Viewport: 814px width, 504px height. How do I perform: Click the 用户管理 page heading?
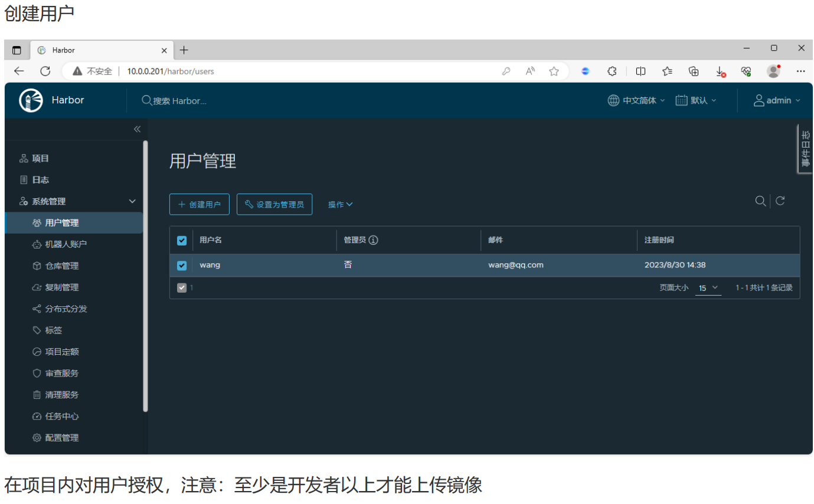tap(203, 161)
